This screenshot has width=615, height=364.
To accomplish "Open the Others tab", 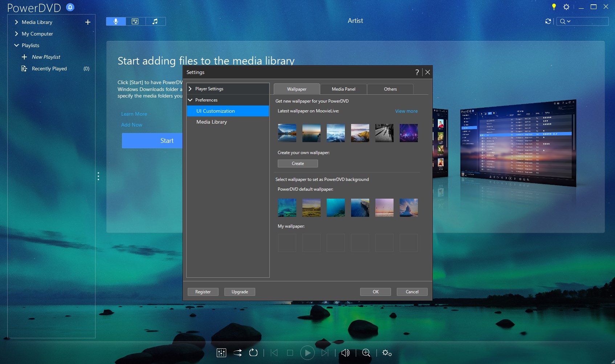I will click(390, 89).
